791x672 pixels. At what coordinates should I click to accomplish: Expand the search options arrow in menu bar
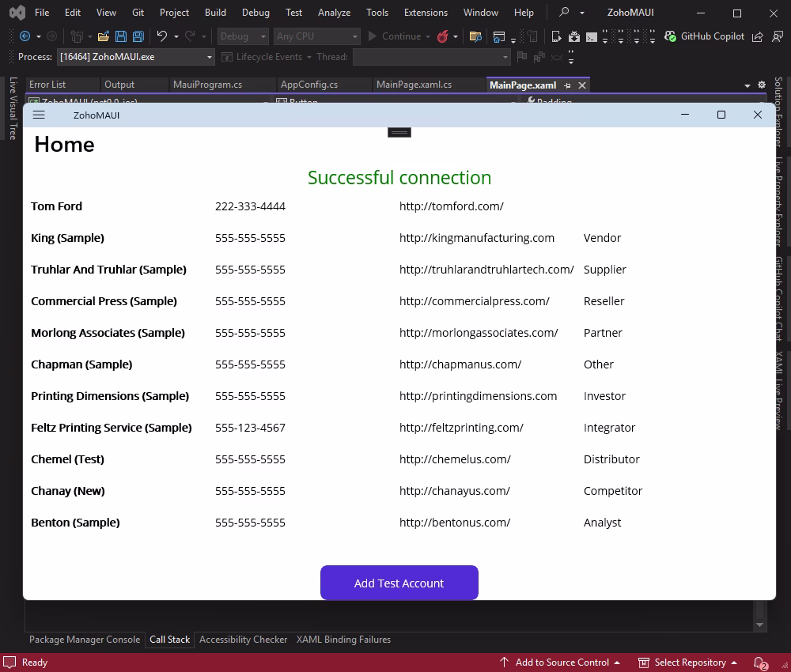click(x=581, y=13)
